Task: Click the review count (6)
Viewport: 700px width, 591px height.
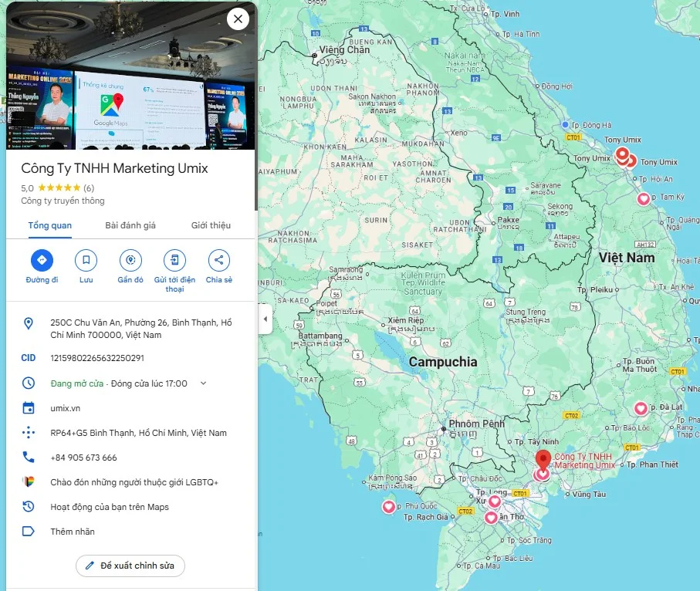Action: (89, 188)
